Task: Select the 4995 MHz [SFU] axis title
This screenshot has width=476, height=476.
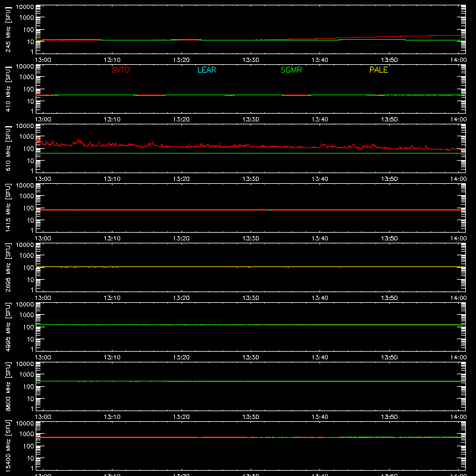Action: (8, 327)
